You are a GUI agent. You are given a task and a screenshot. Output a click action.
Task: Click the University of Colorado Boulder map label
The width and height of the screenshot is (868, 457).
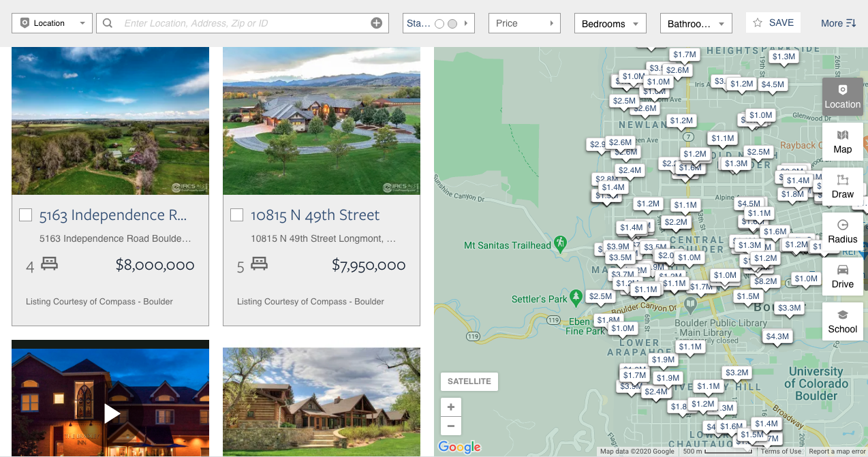point(816,383)
